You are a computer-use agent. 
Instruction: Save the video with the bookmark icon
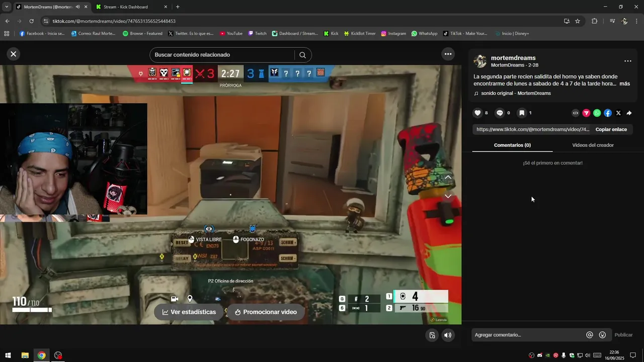[x=522, y=113]
